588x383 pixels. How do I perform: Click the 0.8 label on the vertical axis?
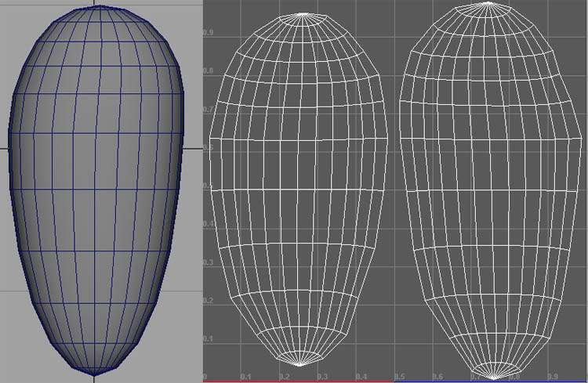tap(209, 71)
